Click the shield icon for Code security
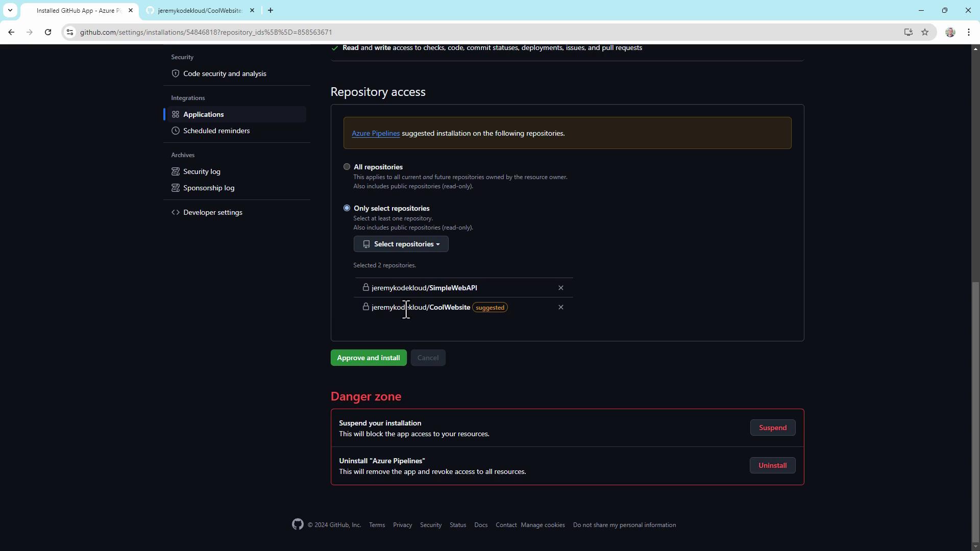The width and height of the screenshot is (980, 551). coord(176,73)
